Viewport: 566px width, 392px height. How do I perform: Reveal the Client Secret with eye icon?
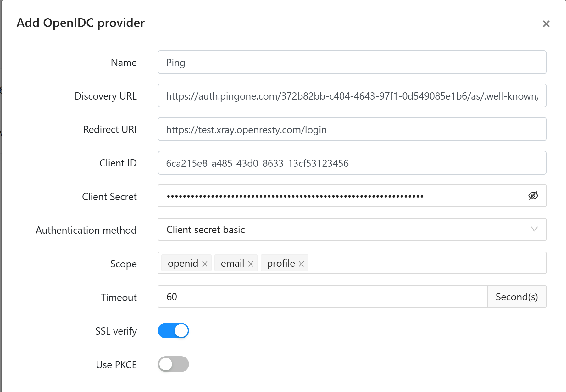click(533, 196)
